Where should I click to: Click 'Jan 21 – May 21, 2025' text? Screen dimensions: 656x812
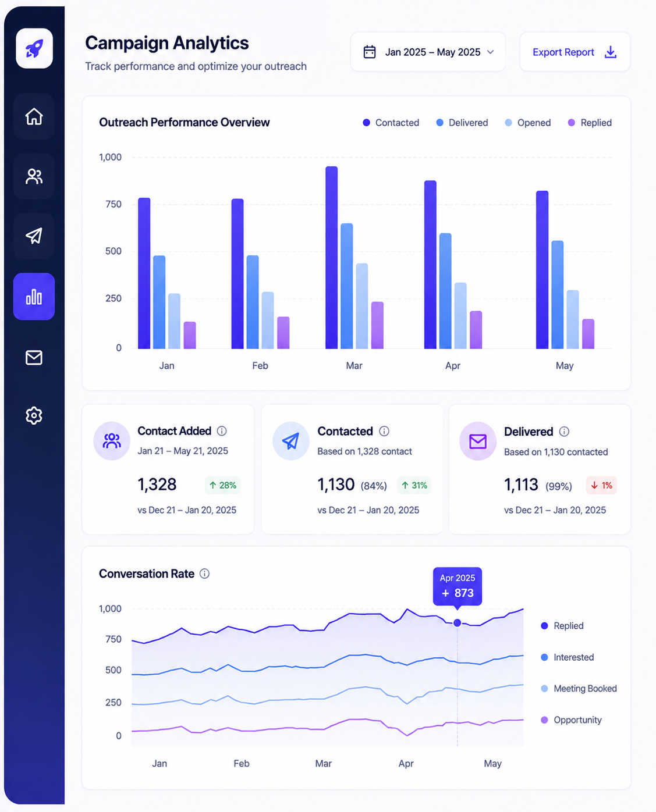[x=183, y=451]
